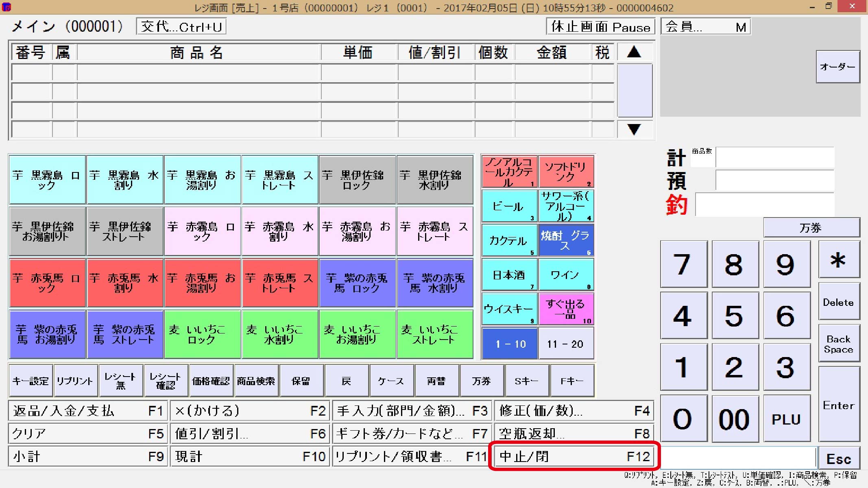
Task: Switch to the 11-20 product page
Action: point(566,343)
